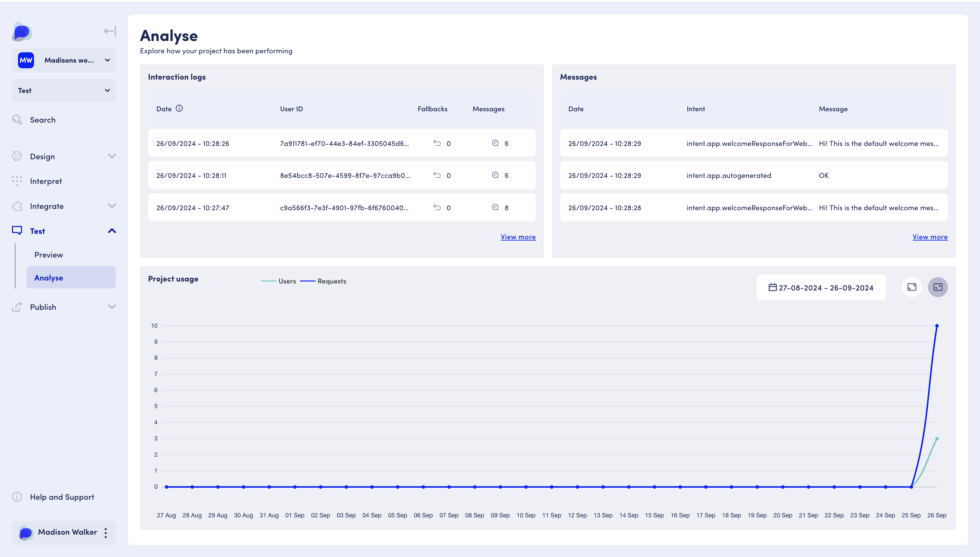Toggle the Users series in the chart legend
This screenshot has width=980, height=557.
(279, 281)
